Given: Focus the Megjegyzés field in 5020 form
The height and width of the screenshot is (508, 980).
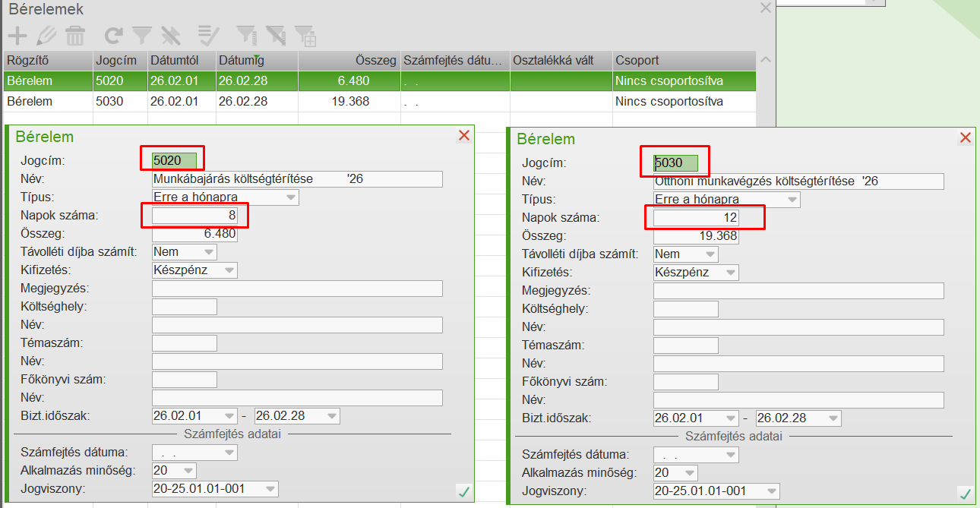Looking at the screenshot, I should [297, 289].
